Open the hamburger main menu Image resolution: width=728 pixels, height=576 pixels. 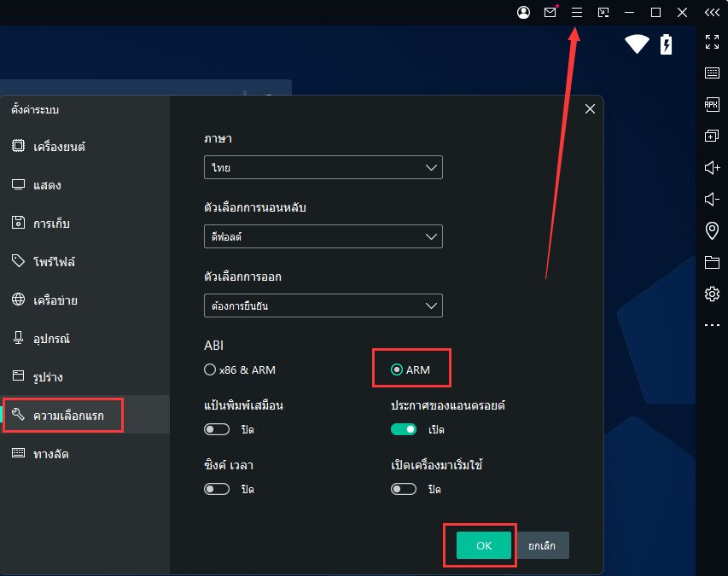(577, 13)
